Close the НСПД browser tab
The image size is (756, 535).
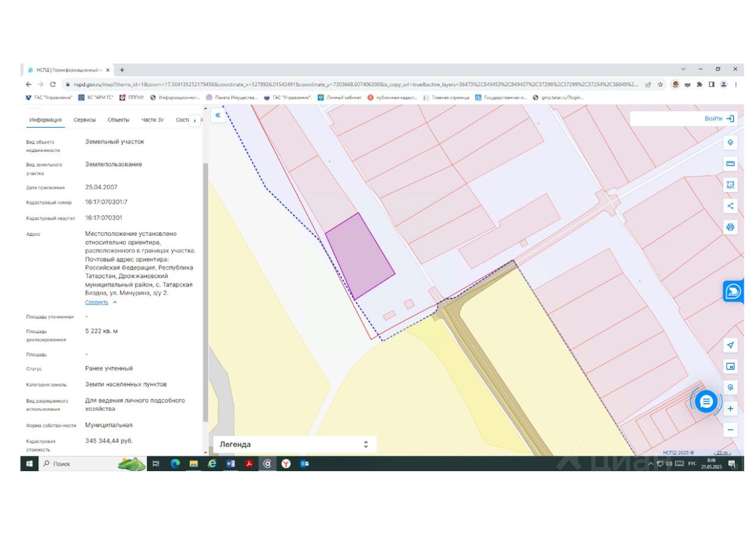pyautogui.click(x=107, y=70)
